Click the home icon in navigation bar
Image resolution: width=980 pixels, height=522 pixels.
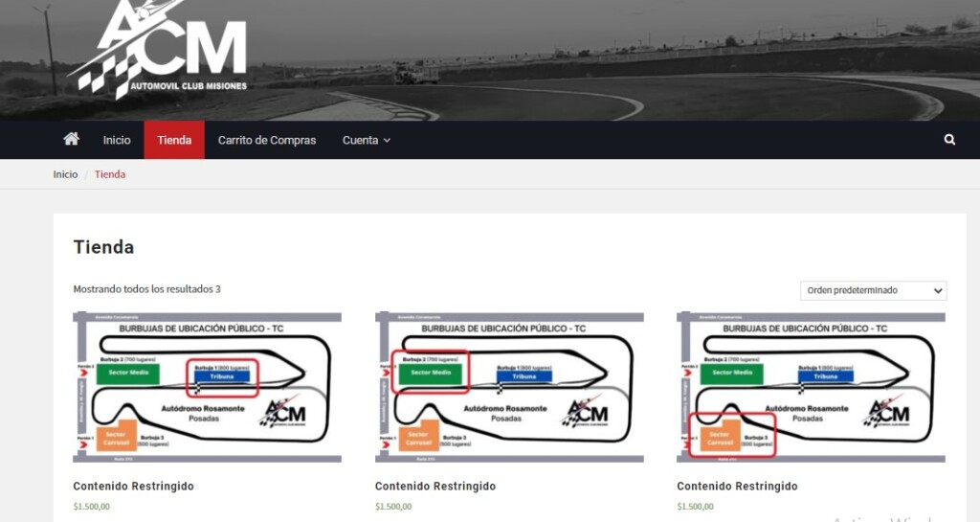pos(71,139)
